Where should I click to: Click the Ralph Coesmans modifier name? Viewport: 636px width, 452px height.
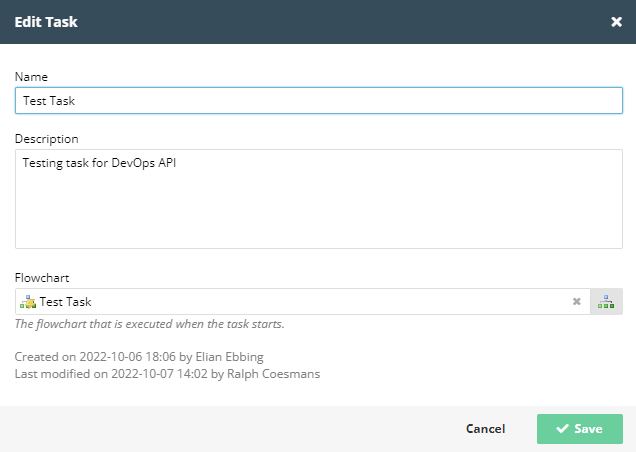[x=273, y=374]
